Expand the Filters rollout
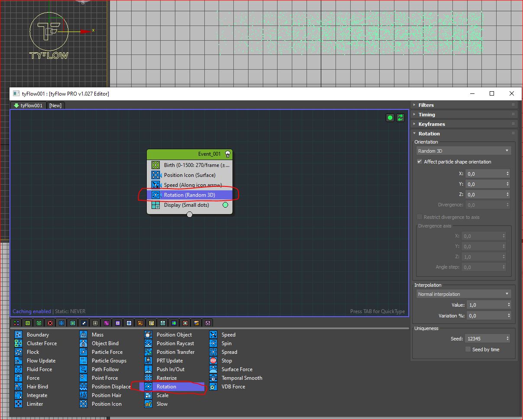Screen dimensions: 523x420 point(464,105)
